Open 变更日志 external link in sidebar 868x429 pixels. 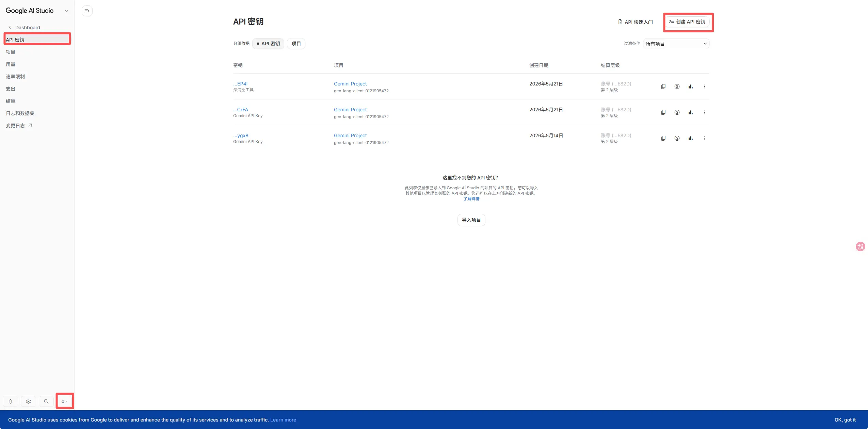[19, 126]
